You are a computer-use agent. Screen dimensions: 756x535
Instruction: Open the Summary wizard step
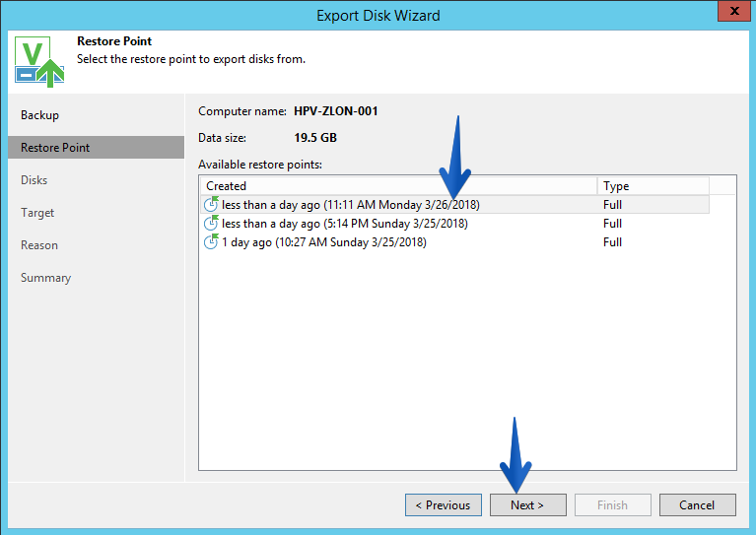coord(45,278)
